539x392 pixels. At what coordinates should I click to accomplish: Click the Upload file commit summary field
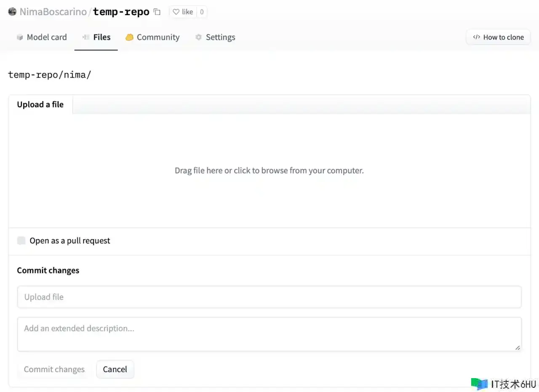point(269,297)
